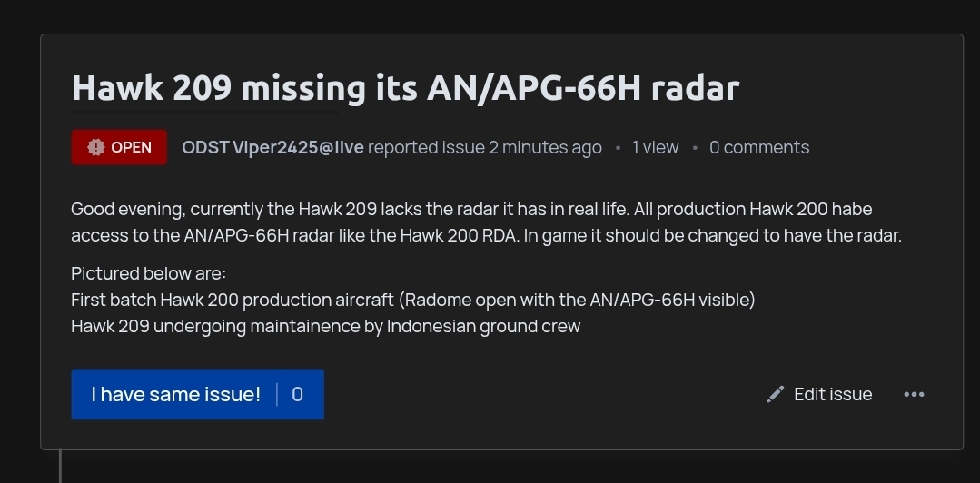Click the "Hawk 209 undergoing maintainence" line

coord(325,326)
